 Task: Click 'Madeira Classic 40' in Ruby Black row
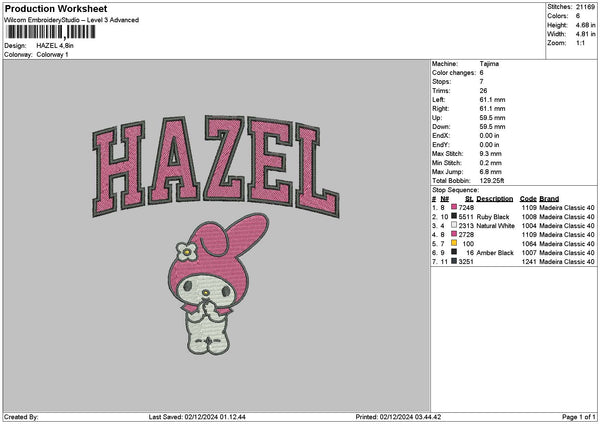(567, 217)
